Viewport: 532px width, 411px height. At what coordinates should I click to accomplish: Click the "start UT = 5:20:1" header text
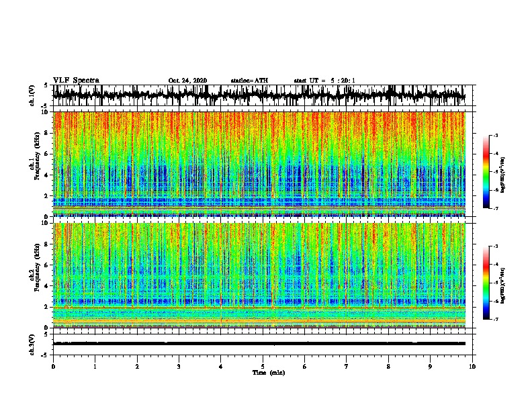coord(324,81)
